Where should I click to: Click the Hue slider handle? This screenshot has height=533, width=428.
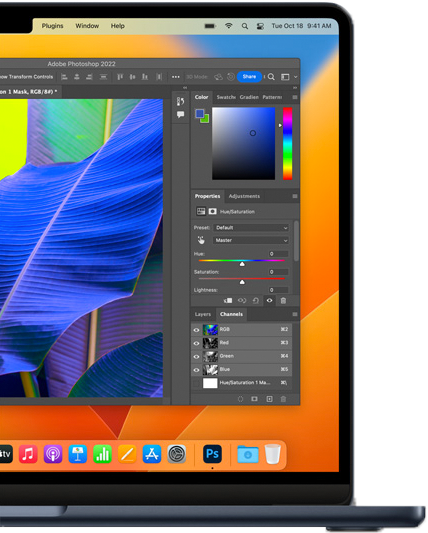click(x=242, y=264)
